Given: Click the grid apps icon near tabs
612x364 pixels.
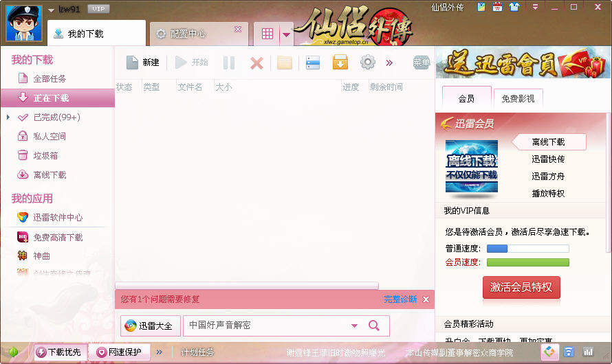Looking at the screenshot, I should (x=267, y=34).
